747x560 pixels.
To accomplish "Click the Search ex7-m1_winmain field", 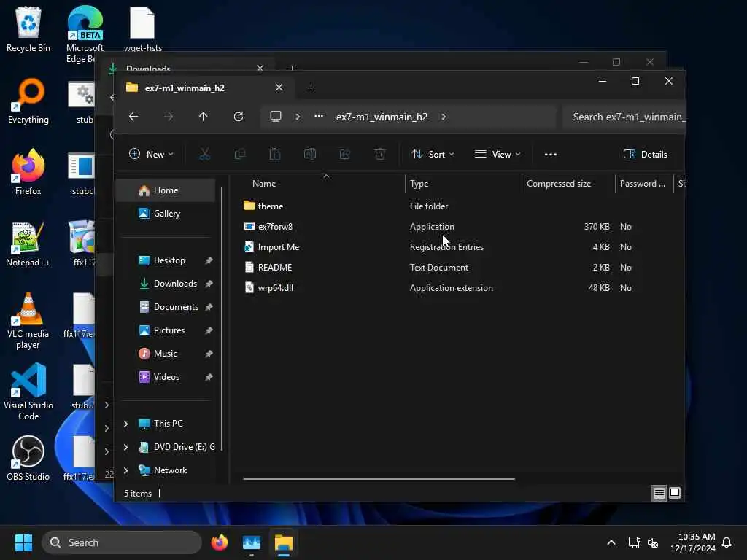I will point(624,117).
